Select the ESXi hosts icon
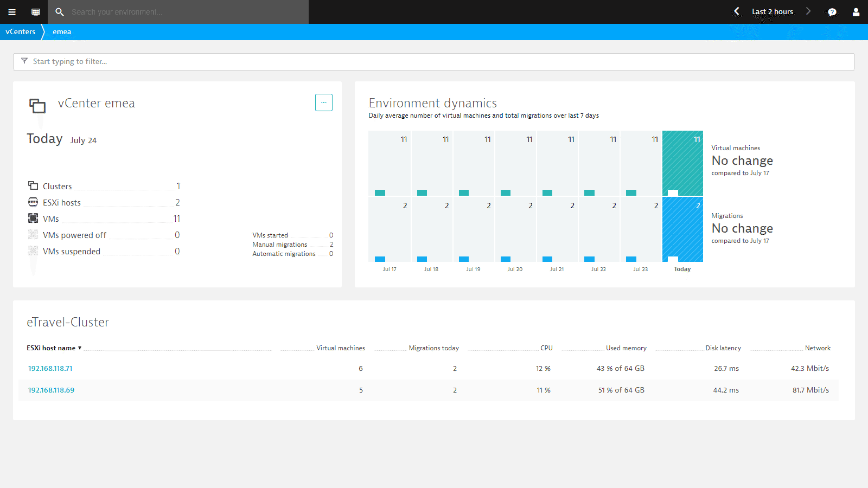 pos(33,202)
